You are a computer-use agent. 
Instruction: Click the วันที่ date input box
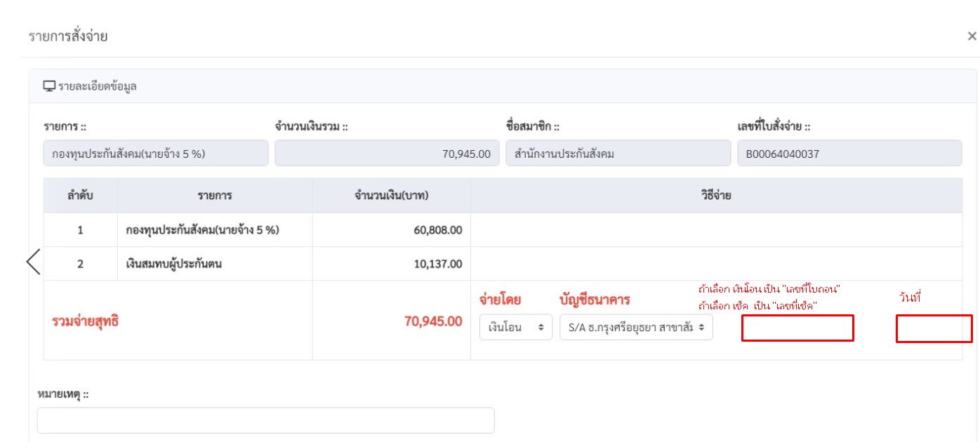click(x=934, y=329)
